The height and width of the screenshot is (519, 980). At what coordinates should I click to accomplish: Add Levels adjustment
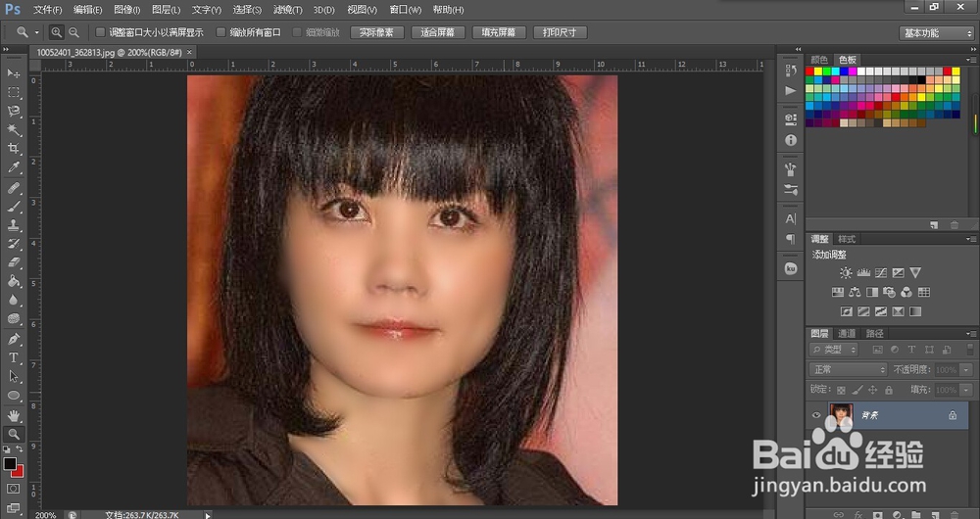pos(863,273)
